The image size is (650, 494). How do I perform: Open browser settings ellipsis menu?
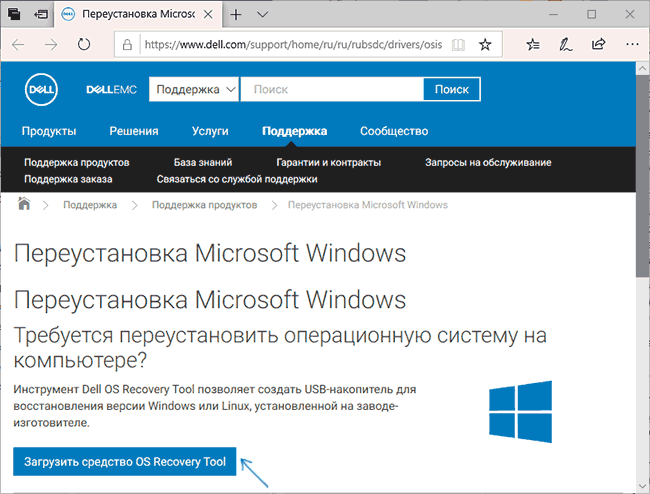tap(630, 45)
